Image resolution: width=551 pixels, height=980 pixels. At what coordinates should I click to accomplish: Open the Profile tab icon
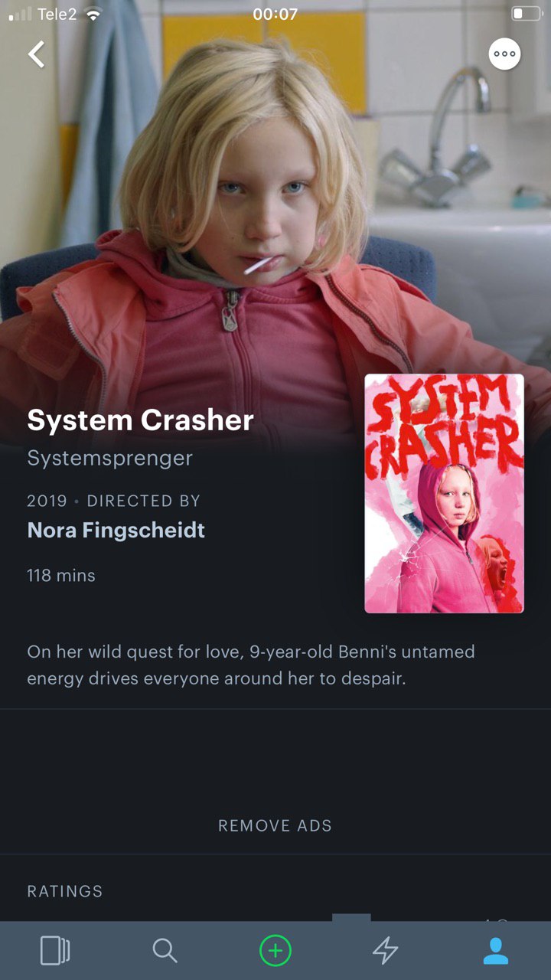click(496, 951)
